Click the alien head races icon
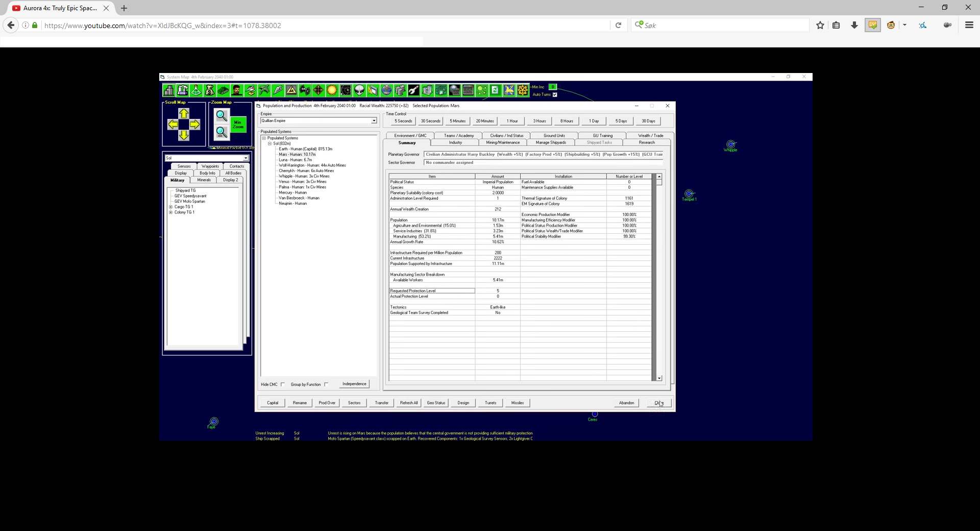Viewport: 980px width, 531px height. point(359,90)
